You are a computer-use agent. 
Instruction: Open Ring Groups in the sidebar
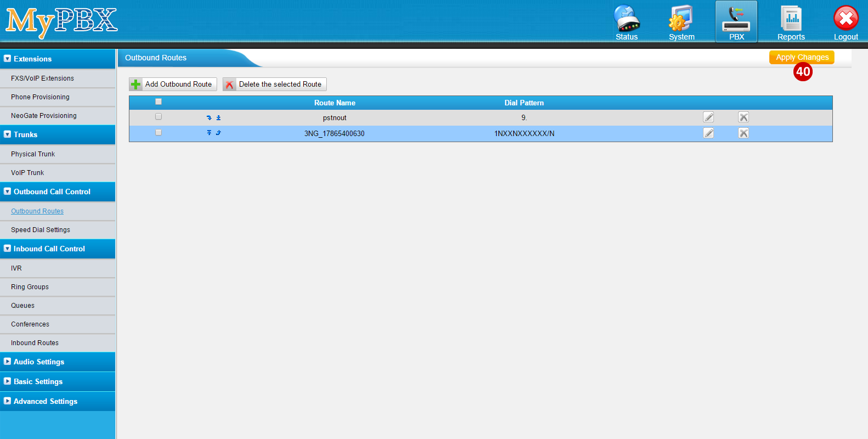[x=30, y=287]
